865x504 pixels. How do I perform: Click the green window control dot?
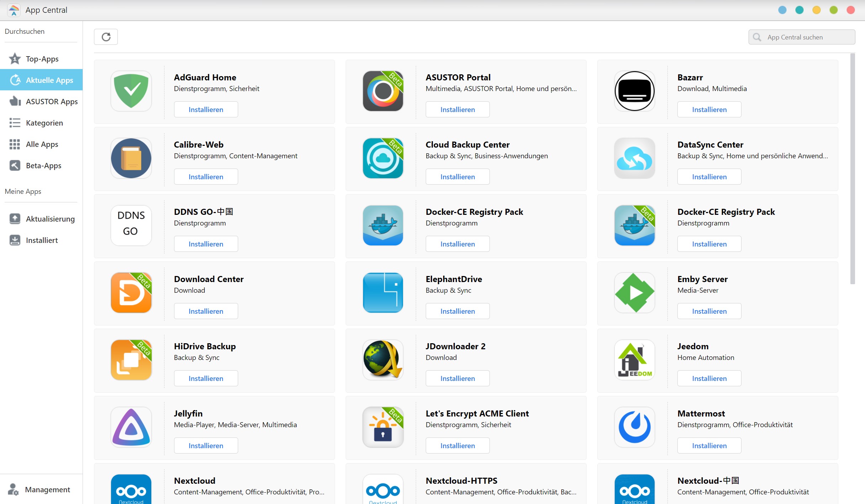[x=833, y=10]
